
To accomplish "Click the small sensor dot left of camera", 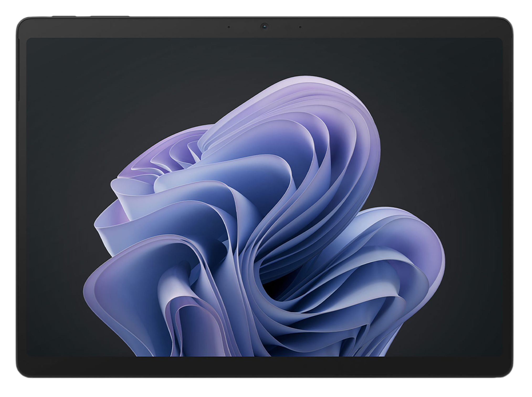I will 229,27.
